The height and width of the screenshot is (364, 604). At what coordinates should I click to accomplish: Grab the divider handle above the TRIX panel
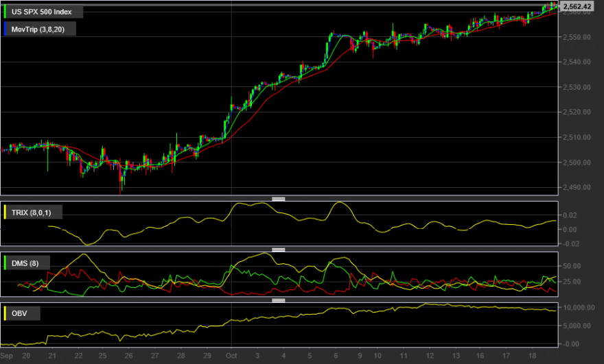[x=279, y=199]
